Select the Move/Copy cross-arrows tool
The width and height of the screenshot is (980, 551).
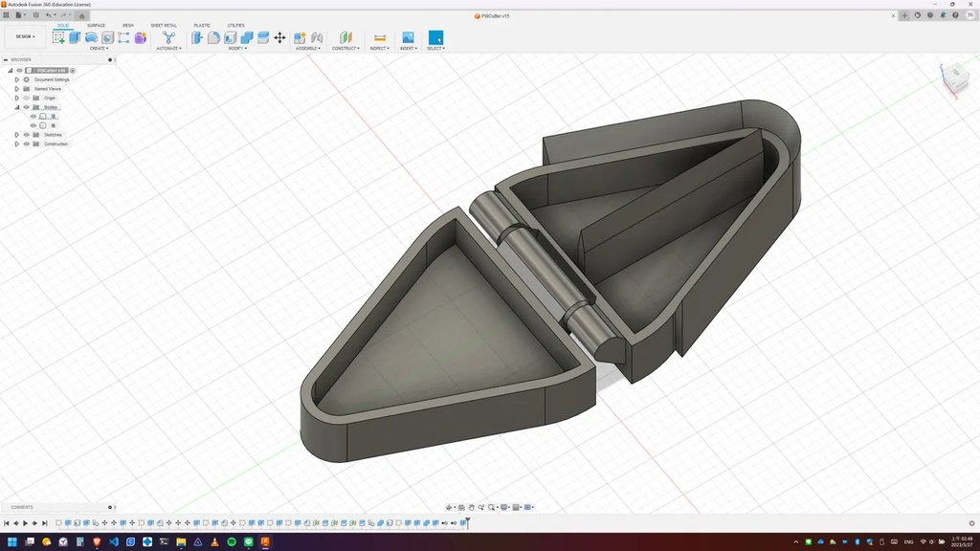(x=279, y=37)
